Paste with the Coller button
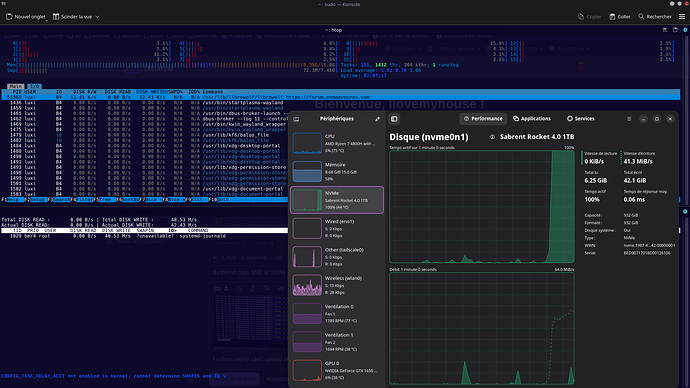The width and height of the screenshot is (690, 388). tap(620, 17)
